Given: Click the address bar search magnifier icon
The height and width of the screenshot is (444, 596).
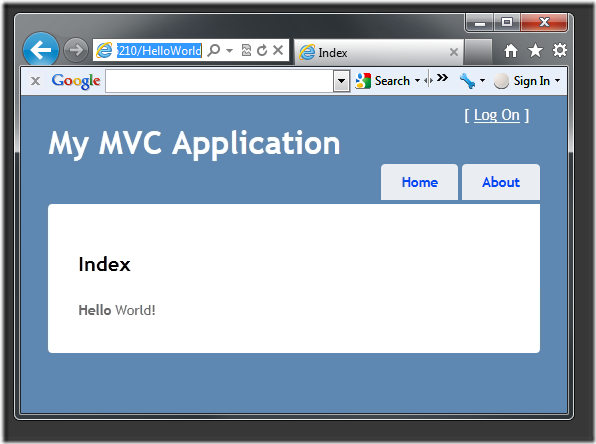Looking at the screenshot, I should click(x=214, y=50).
